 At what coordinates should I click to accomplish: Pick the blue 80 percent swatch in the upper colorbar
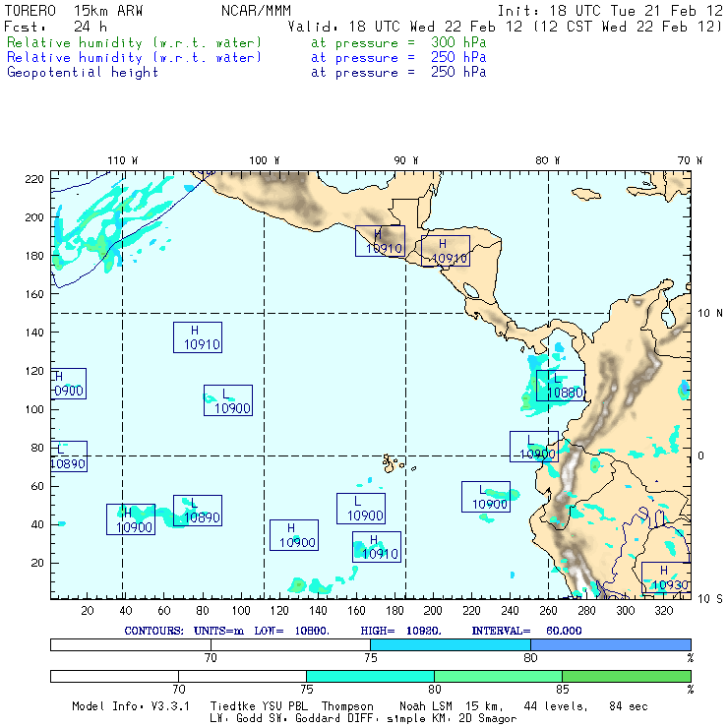(611, 644)
